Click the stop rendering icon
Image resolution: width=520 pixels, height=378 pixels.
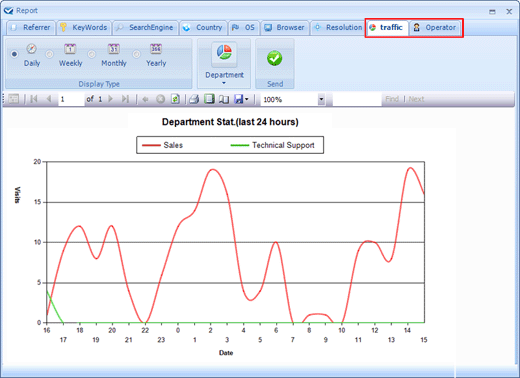[160, 99]
